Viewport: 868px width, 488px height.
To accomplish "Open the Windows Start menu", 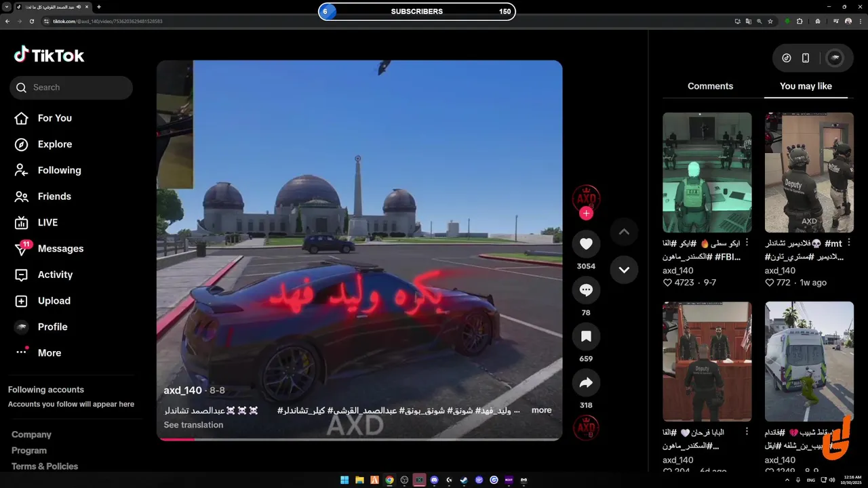I will (344, 480).
